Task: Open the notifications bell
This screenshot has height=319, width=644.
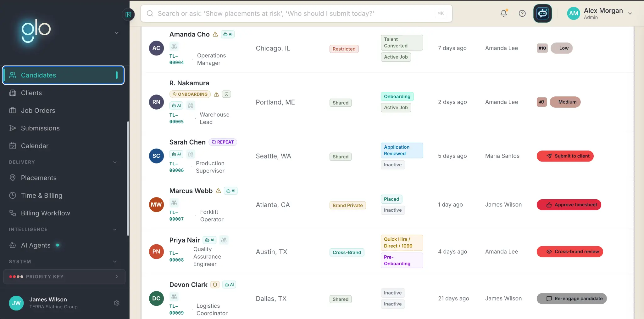Action: (x=504, y=13)
